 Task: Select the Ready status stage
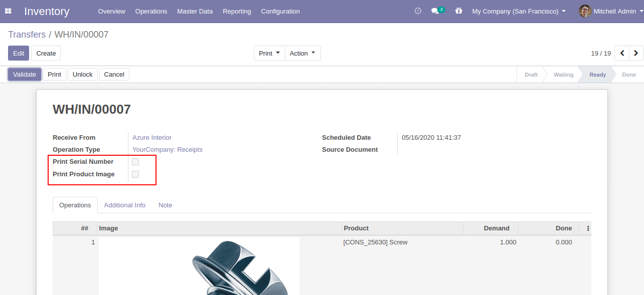[x=597, y=75]
